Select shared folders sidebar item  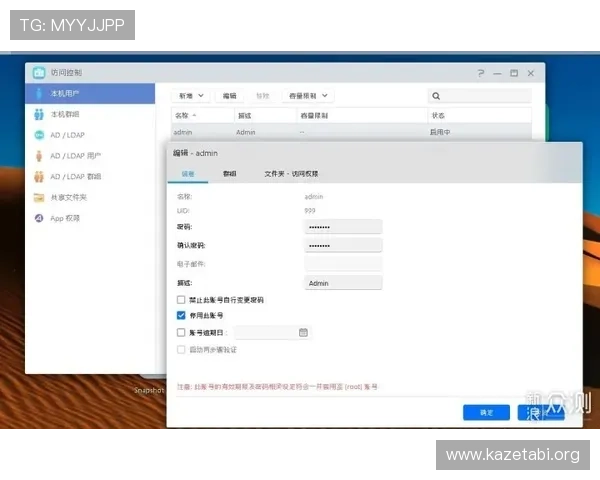pyautogui.click(x=90, y=198)
